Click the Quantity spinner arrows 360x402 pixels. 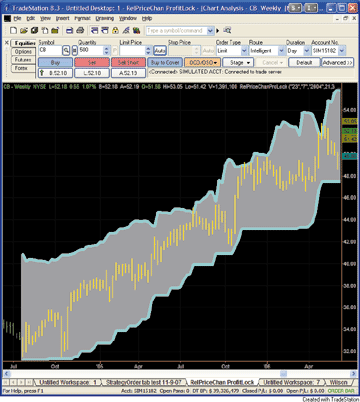click(106, 51)
